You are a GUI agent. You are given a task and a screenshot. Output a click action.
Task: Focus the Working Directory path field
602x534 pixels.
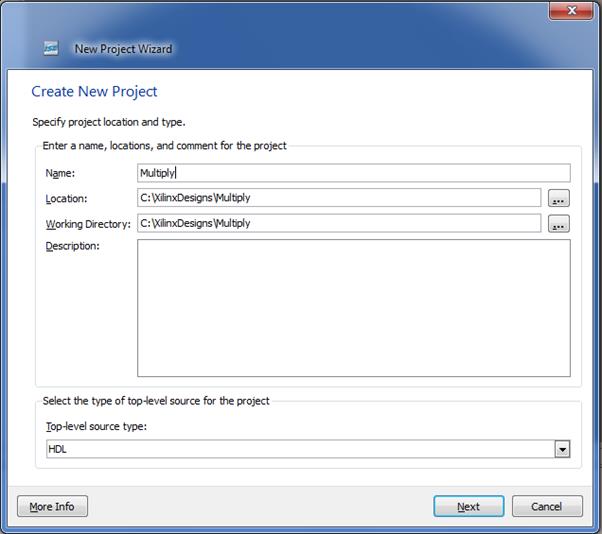(339, 223)
